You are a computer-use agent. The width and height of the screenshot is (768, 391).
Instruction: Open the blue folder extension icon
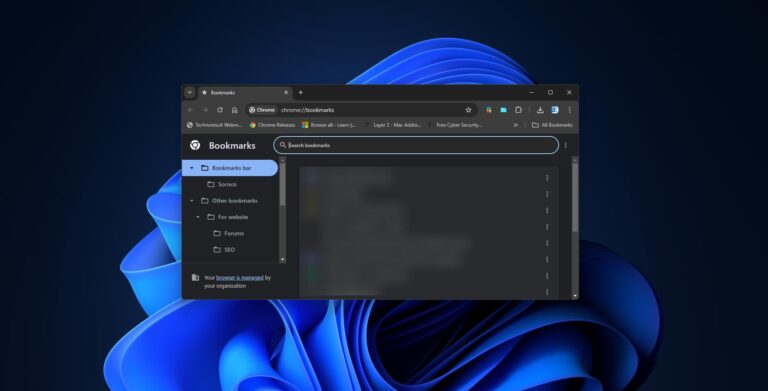(x=503, y=110)
